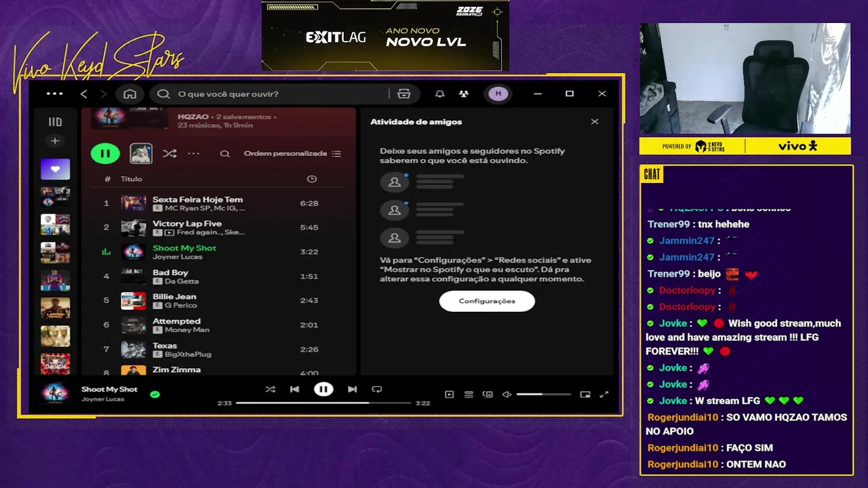Open the Browse icon in search bar
The image size is (868, 488).
click(x=404, y=94)
